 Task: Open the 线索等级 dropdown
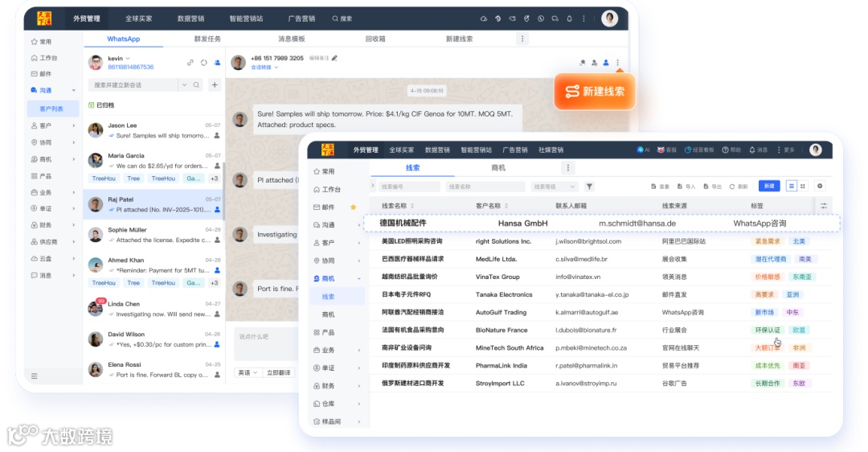(x=554, y=187)
